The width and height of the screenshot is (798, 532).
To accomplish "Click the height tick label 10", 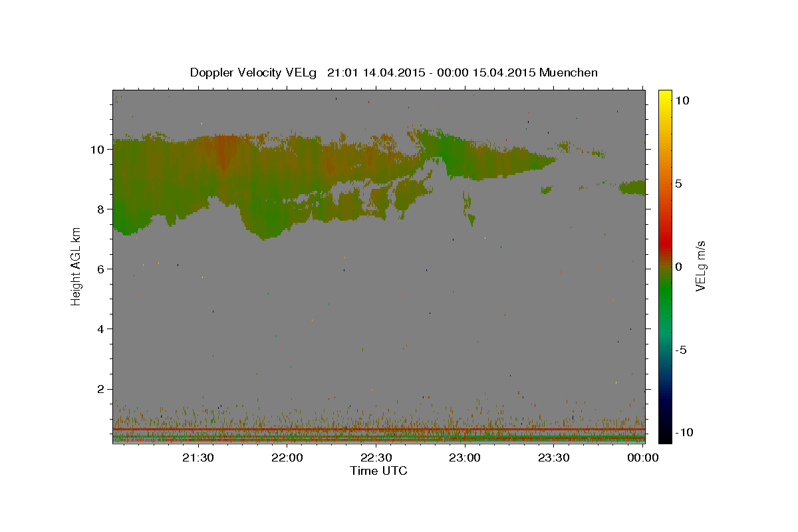I will [x=97, y=150].
